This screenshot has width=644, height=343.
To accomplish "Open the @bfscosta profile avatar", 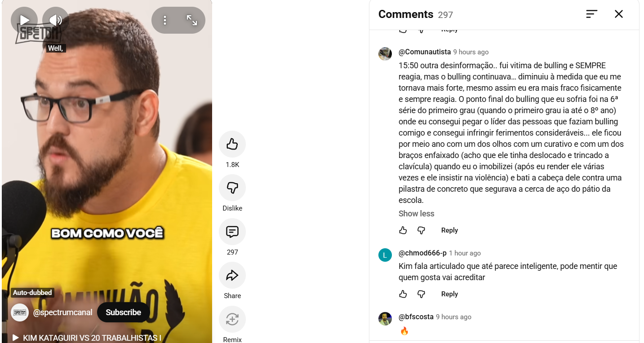I will (385, 319).
